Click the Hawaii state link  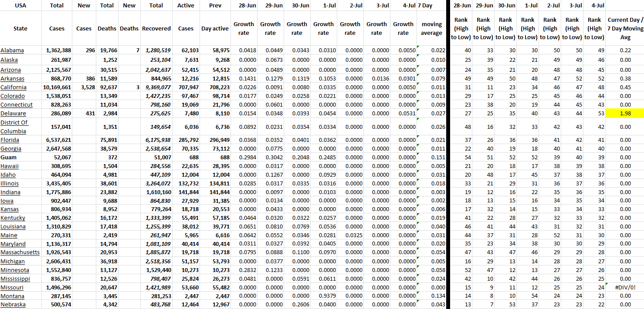click(x=10, y=166)
